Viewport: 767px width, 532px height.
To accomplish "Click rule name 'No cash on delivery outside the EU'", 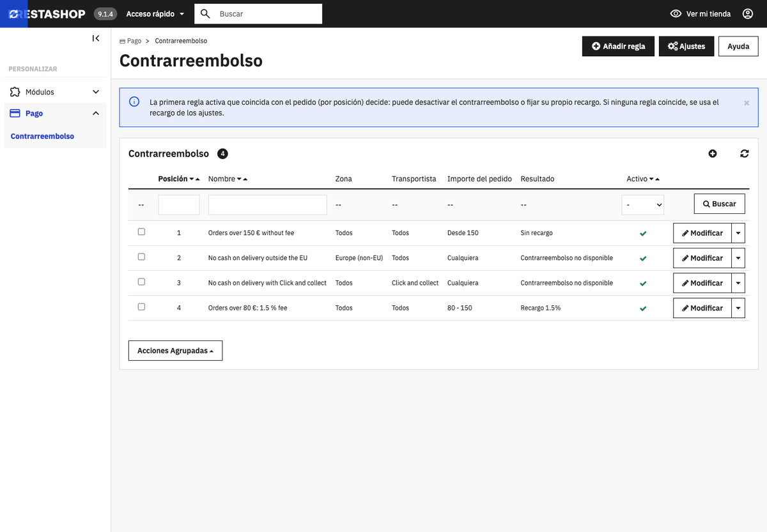I will click(x=258, y=258).
